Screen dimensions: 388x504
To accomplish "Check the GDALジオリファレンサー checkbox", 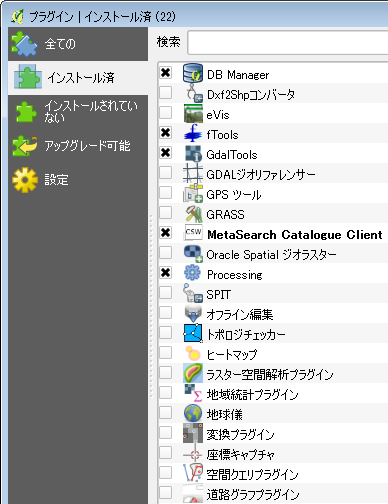I will (x=165, y=173).
